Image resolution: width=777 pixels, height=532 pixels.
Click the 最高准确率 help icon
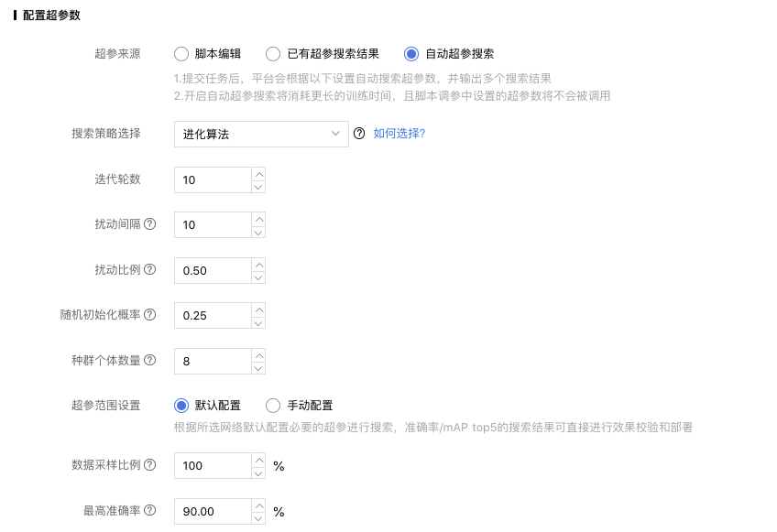tap(150, 510)
